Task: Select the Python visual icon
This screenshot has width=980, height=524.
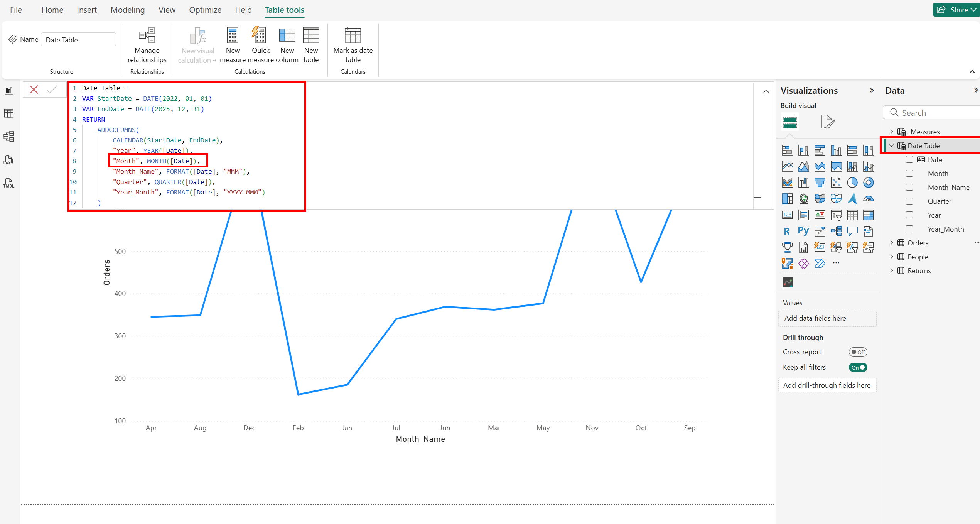Action: point(803,231)
